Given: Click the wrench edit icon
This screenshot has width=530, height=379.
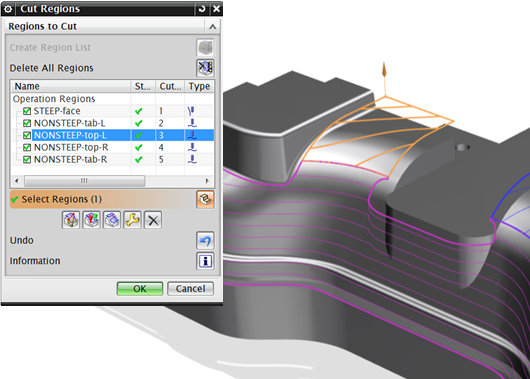Looking at the screenshot, I should coord(132,220).
